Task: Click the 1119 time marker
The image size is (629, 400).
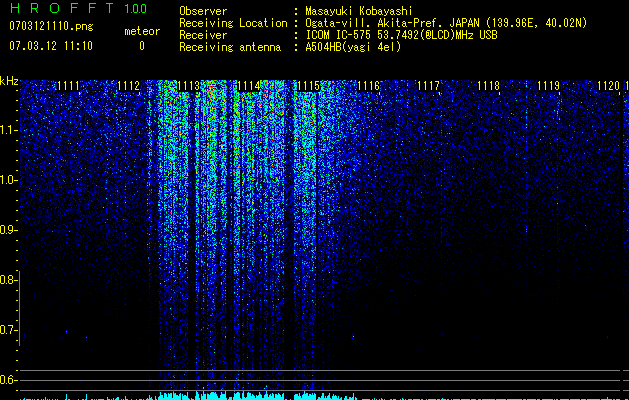Action: pos(548,86)
